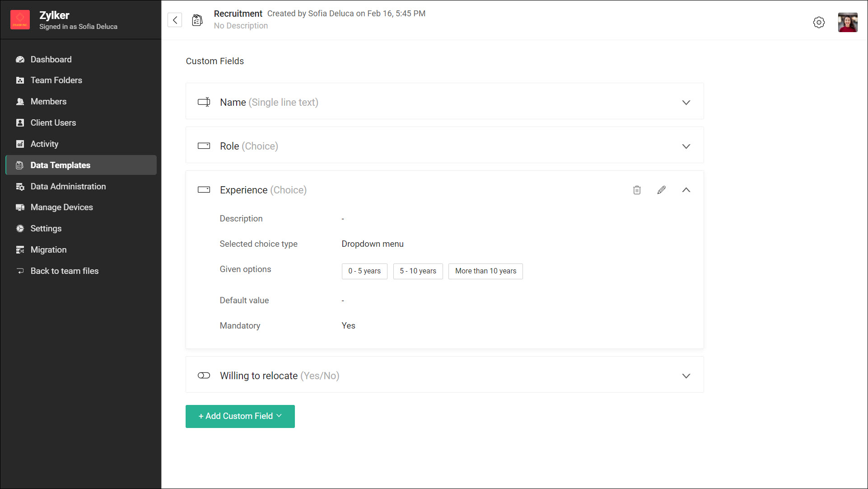This screenshot has width=868, height=489.
Task: Click the Zylker logo icon
Action: [20, 20]
